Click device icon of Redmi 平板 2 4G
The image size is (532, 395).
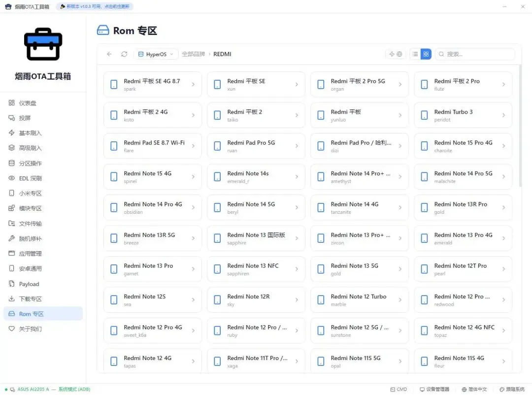tap(114, 115)
